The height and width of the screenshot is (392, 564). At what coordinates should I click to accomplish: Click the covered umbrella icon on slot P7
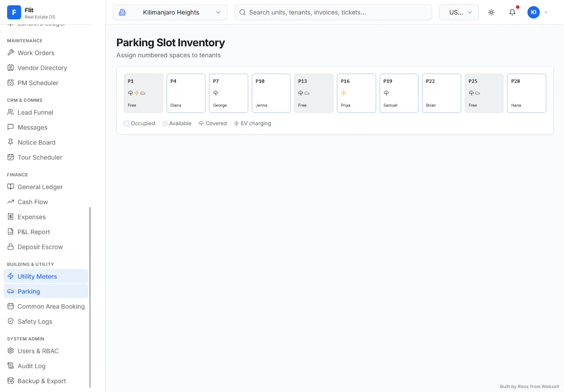click(216, 93)
